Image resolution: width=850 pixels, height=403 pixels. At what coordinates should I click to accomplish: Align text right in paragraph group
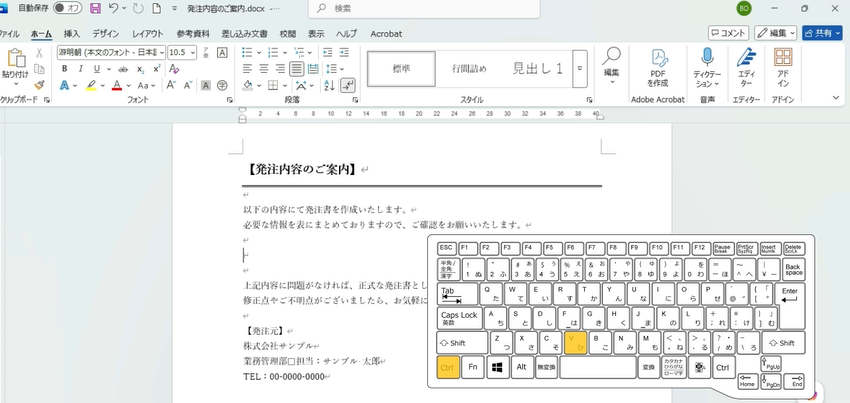pyautogui.click(x=280, y=69)
